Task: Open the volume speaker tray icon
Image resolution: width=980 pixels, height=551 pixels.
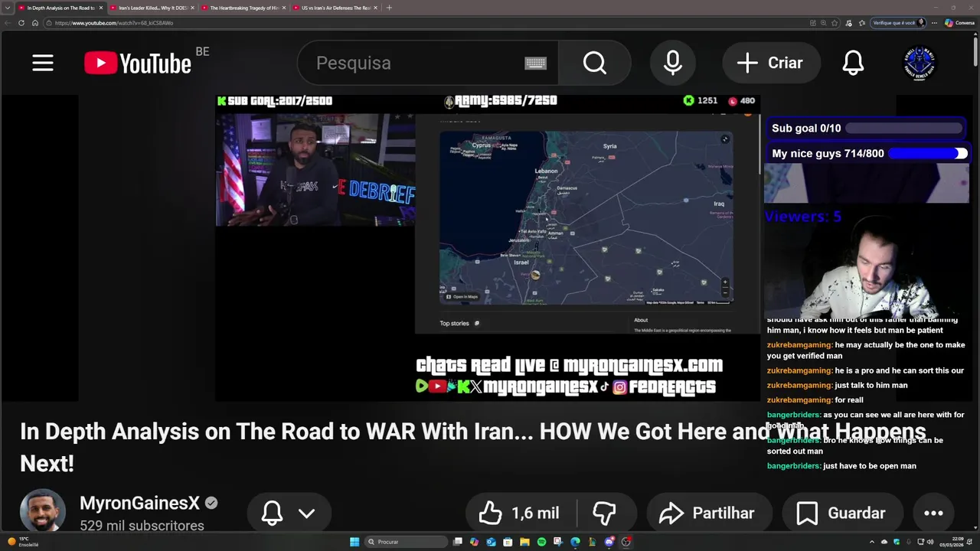Action: pyautogui.click(x=930, y=542)
